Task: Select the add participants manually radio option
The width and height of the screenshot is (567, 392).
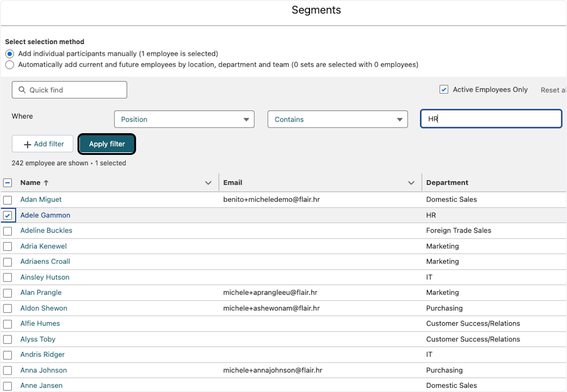Action: [x=9, y=53]
